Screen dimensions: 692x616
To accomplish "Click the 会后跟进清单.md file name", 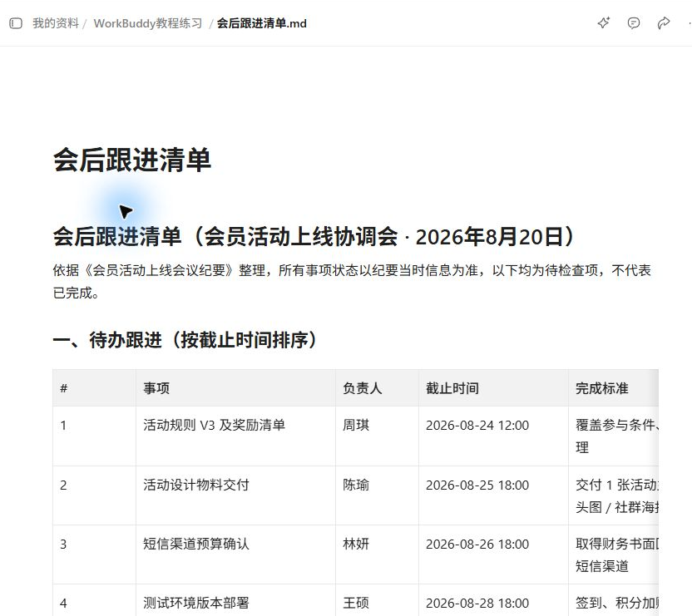I will 262,23.
